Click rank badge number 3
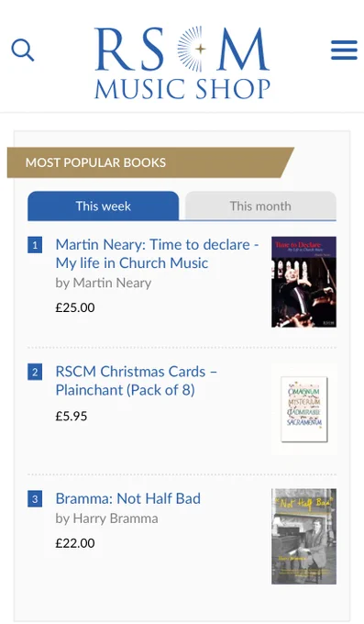This screenshot has height=624, width=364. click(35, 499)
